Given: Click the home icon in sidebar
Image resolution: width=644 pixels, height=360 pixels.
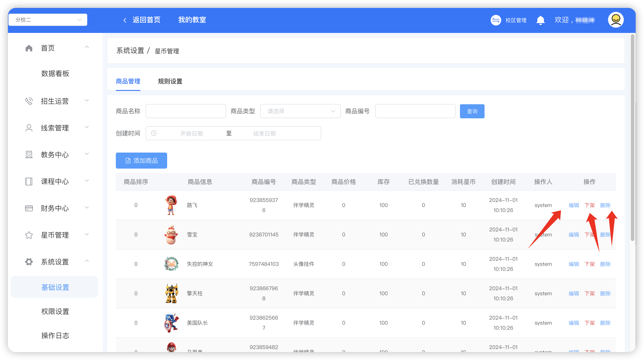Looking at the screenshot, I should [x=29, y=48].
